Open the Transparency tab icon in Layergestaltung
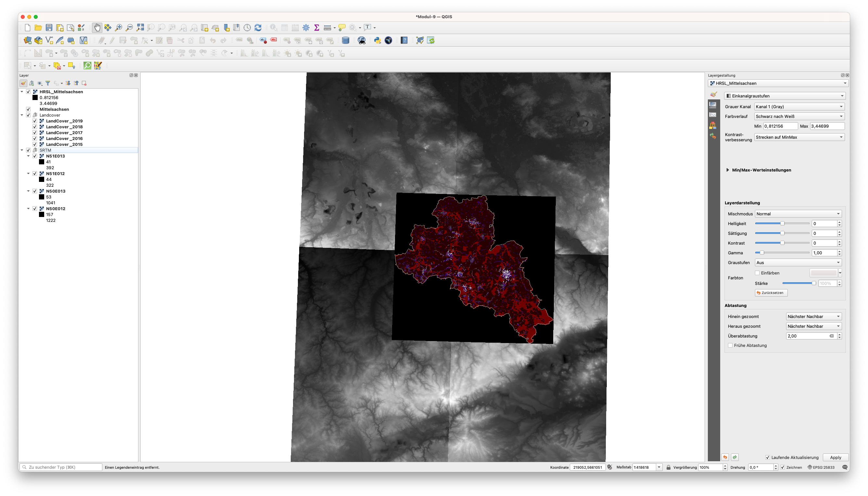The height and width of the screenshot is (496, 868). (x=713, y=105)
